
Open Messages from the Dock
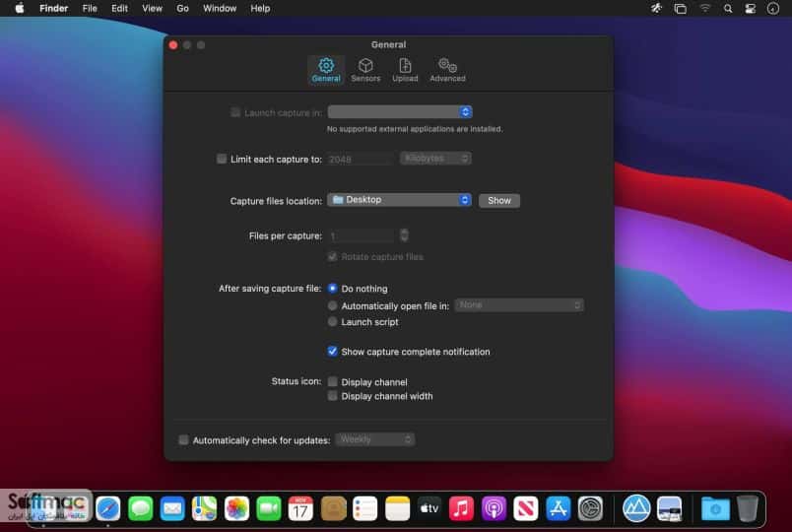click(140, 508)
